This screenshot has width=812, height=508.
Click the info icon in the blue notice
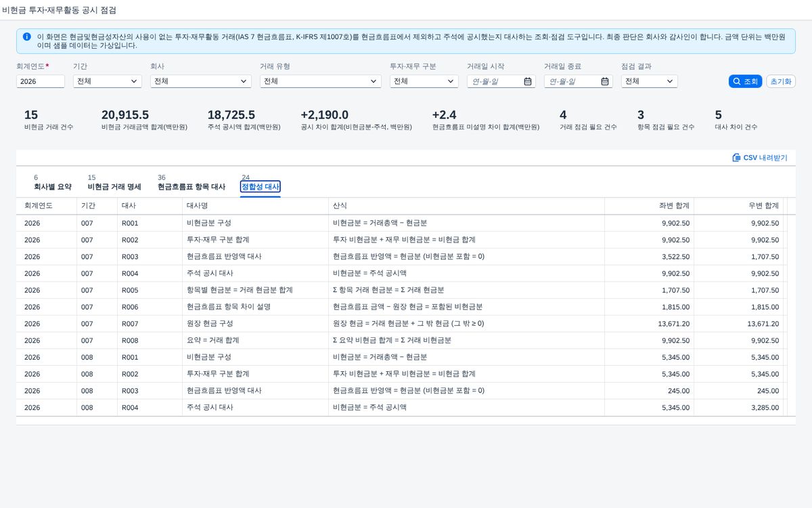tap(26, 37)
